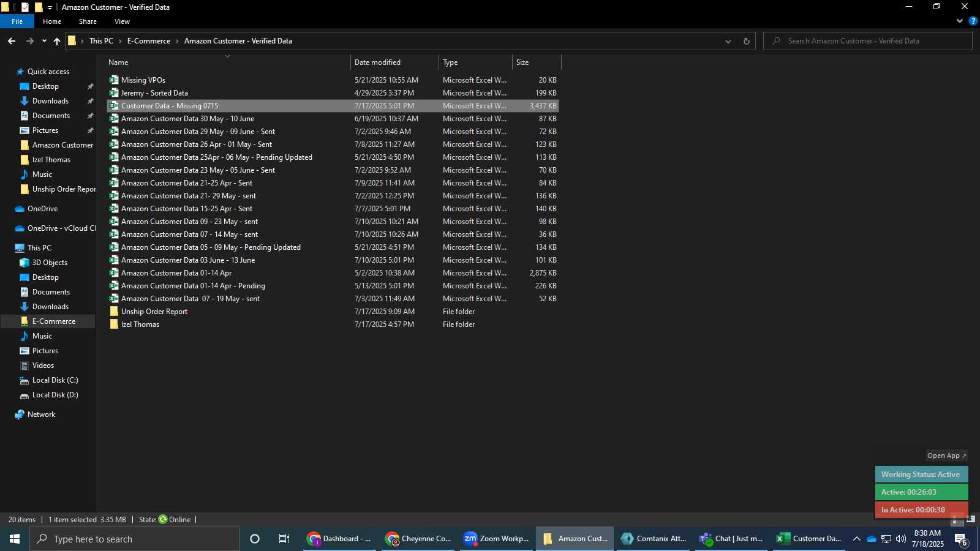Switch to Excel Customer Data taskbar app
This screenshot has width=980, height=551.
tap(809, 539)
